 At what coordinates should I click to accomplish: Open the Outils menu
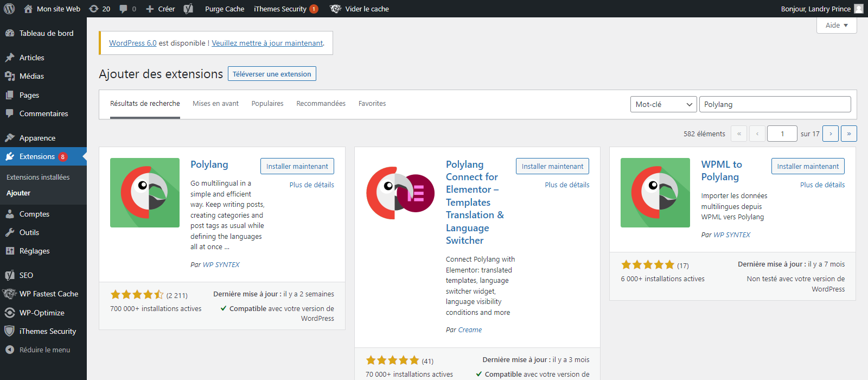coord(43,232)
